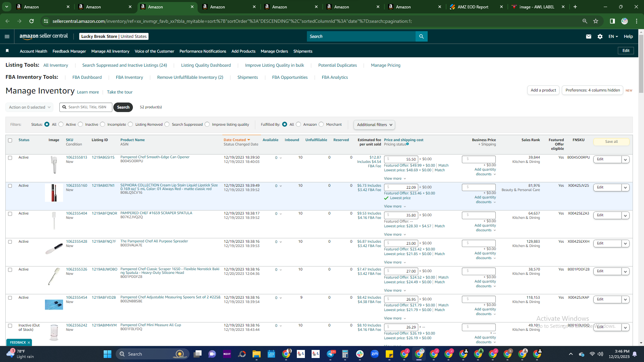Open the Chrome profile avatar
644x362 pixels.
(x=625, y=21)
